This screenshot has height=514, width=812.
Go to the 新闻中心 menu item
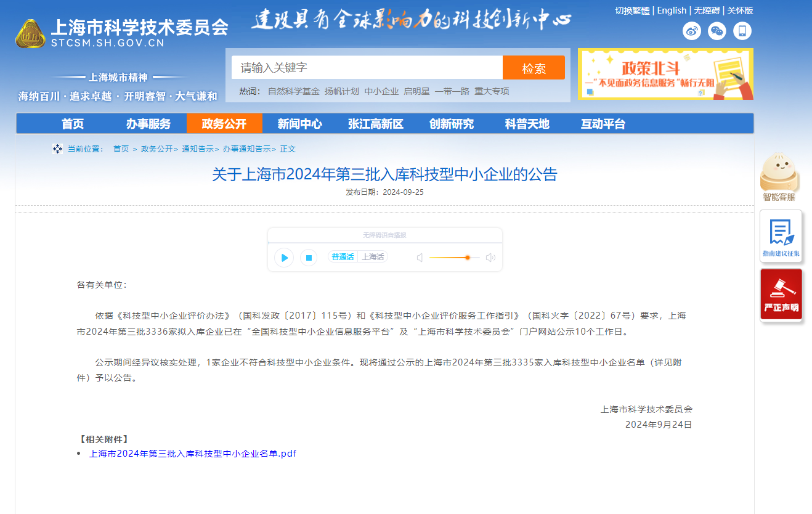tap(299, 124)
